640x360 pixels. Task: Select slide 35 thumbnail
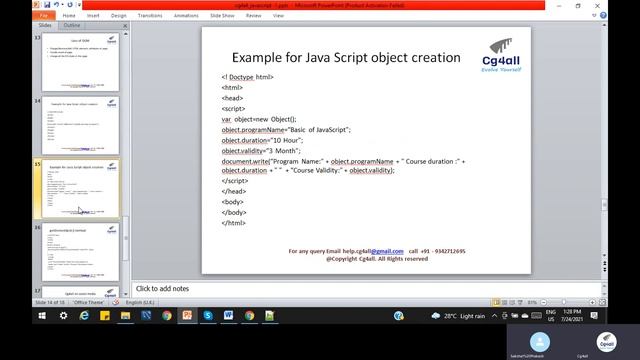(80, 189)
